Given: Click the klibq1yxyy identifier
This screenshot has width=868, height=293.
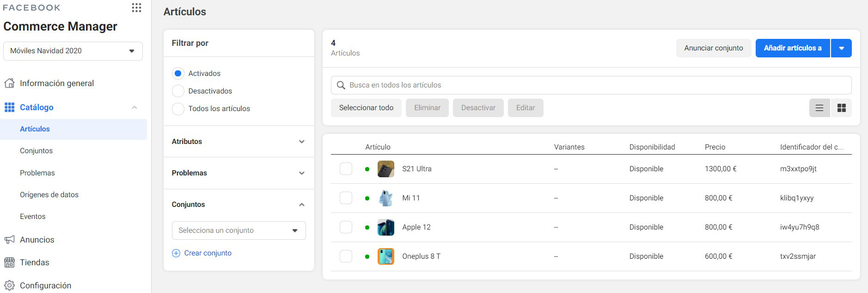Looking at the screenshot, I should pos(797,198).
